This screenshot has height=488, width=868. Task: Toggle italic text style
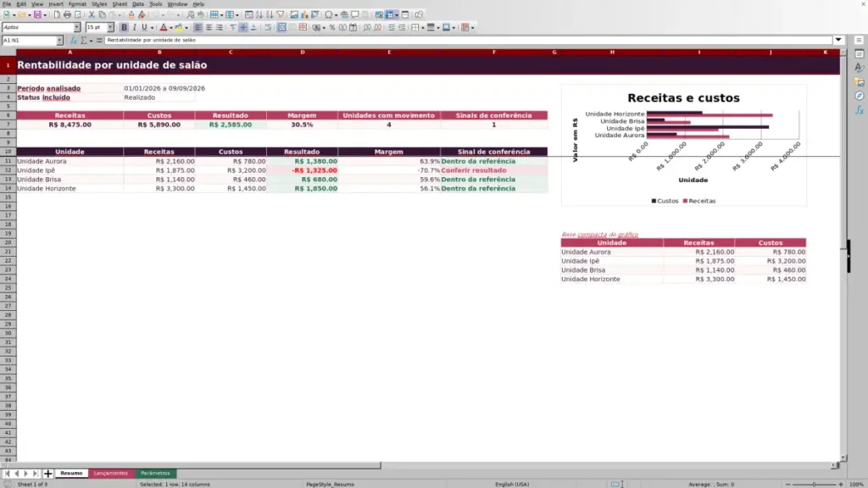coord(134,27)
